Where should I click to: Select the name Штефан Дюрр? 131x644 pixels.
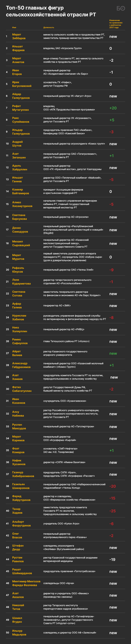tap(18, 548)
